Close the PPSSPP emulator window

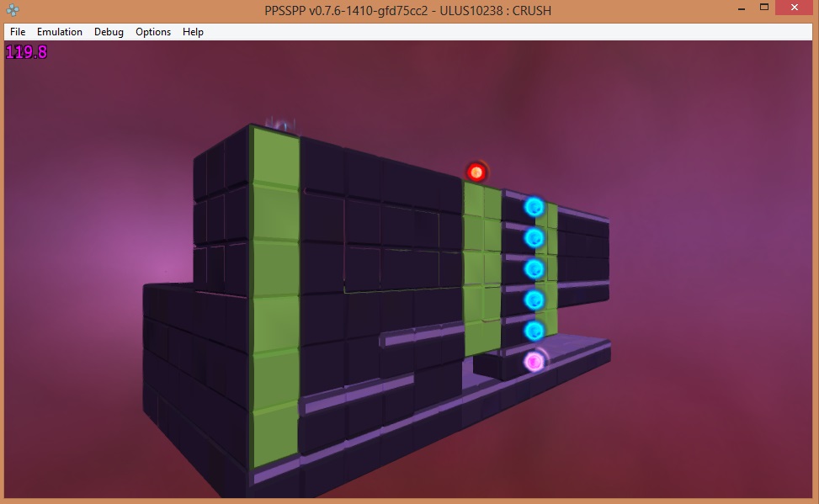[796, 8]
